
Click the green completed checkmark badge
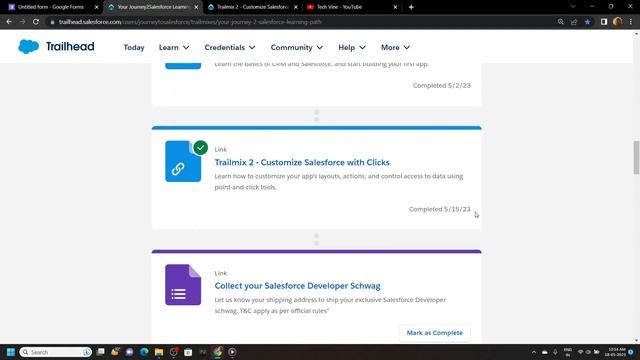click(x=200, y=148)
